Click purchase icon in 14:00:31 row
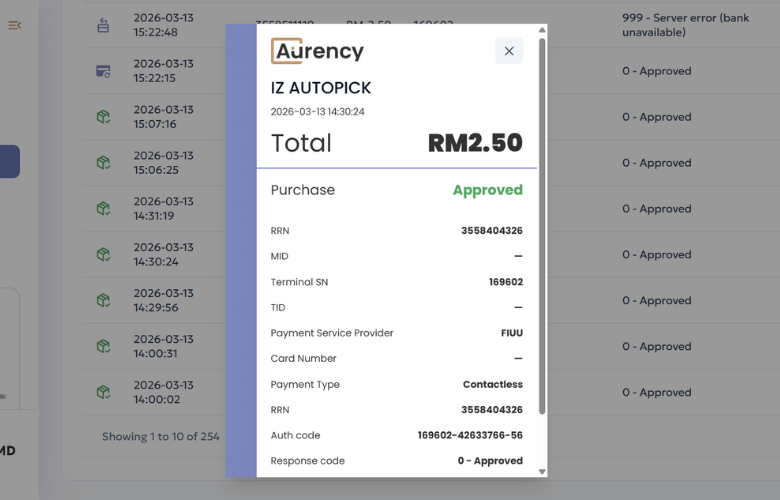The image size is (780, 500). [x=103, y=346]
